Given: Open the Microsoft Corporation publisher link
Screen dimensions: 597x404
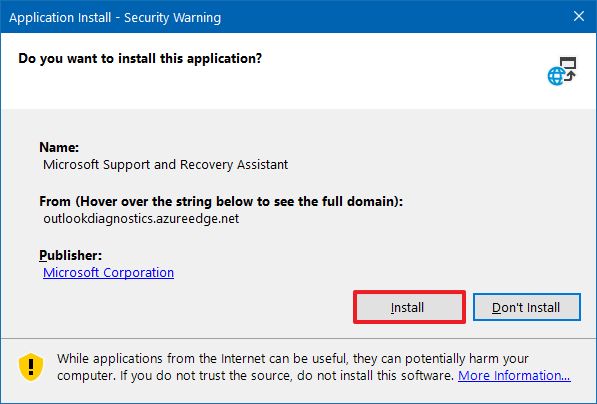Looking at the screenshot, I should pos(109,272).
